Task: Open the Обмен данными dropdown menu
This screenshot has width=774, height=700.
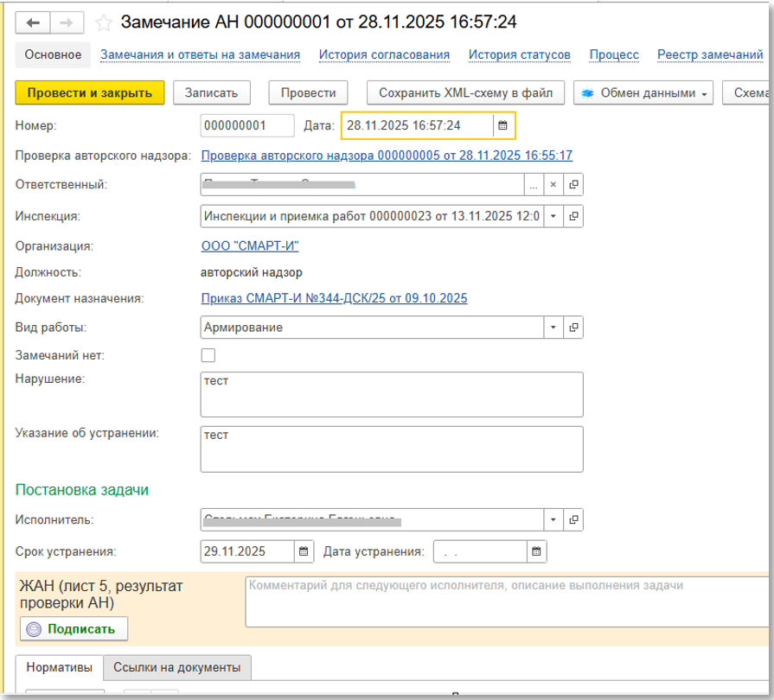Action: point(643,93)
